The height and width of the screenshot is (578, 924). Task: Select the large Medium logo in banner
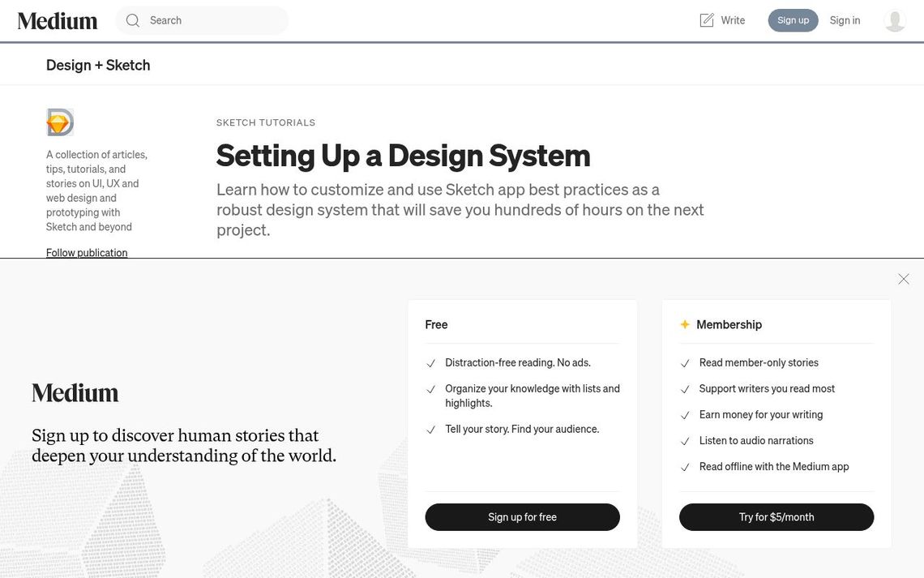coord(75,393)
